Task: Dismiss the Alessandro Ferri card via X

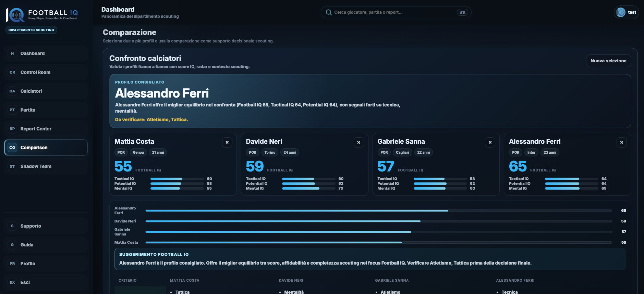Action: pos(622,142)
